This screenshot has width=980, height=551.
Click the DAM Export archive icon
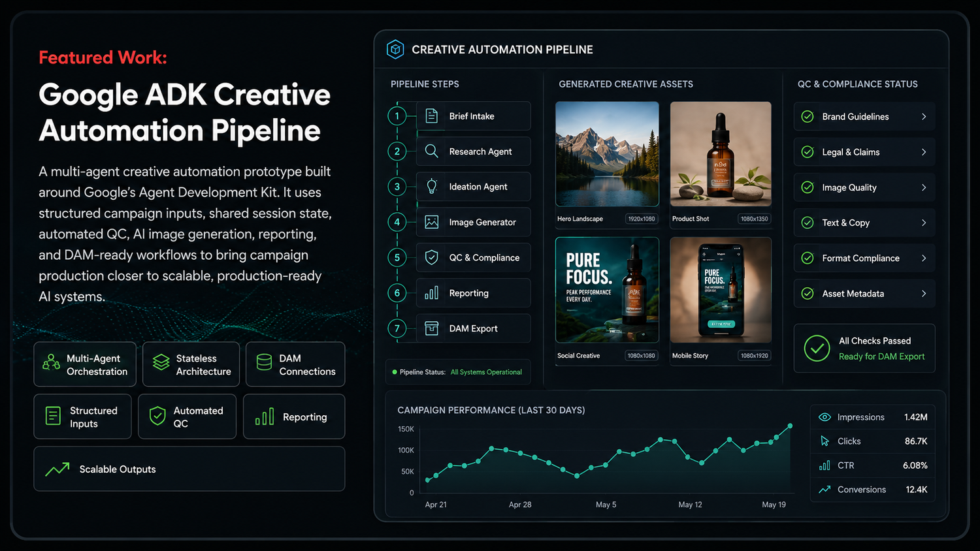(432, 328)
